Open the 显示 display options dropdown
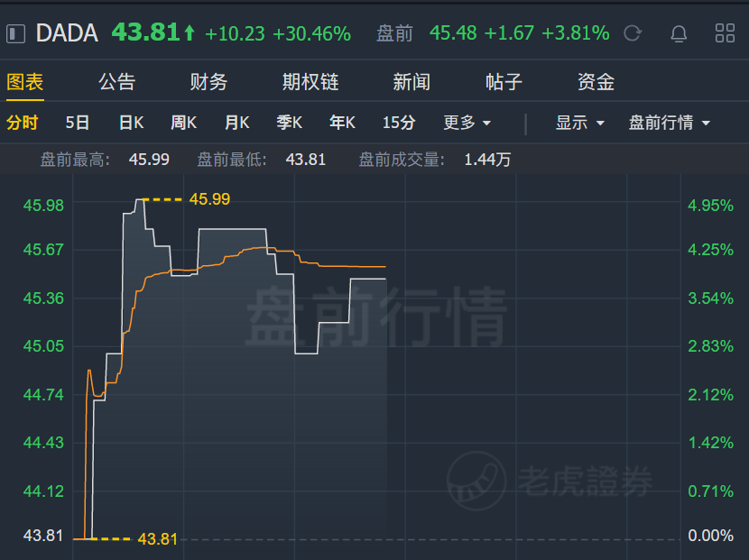The width and height of the screenshot is (749, 560). pos(579,123)
